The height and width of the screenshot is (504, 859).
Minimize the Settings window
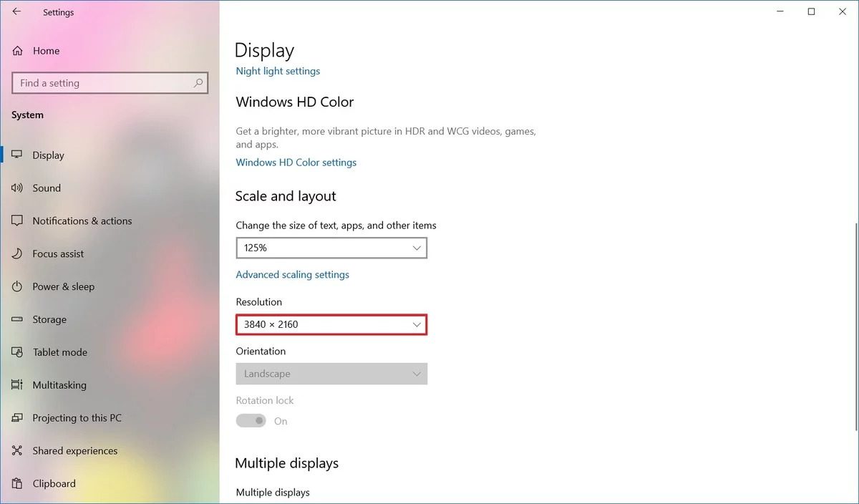tap(779, 12)
